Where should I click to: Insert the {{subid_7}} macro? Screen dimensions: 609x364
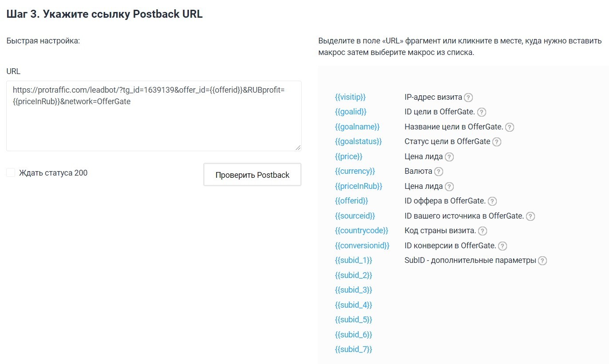354,349
